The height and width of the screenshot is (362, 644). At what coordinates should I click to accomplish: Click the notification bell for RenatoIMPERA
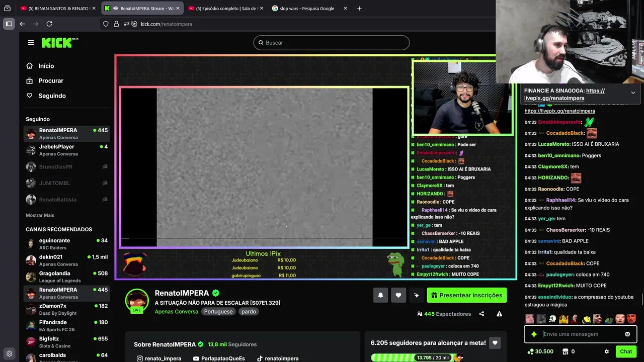pos(380,295)
